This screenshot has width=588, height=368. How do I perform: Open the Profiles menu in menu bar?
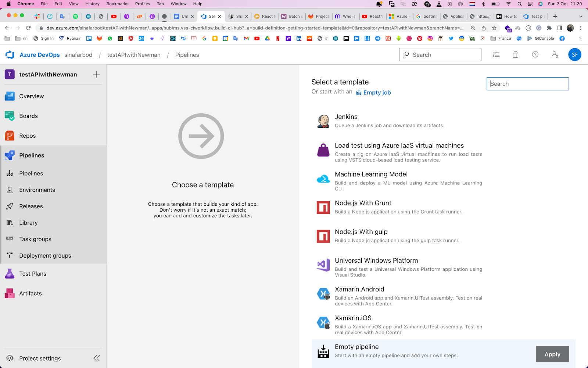(x=143, y=4)
